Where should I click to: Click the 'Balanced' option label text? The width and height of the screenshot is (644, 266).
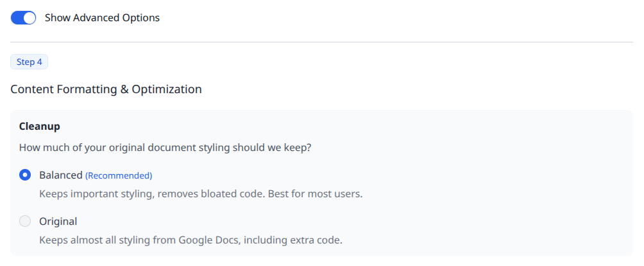tap(60, 175)
